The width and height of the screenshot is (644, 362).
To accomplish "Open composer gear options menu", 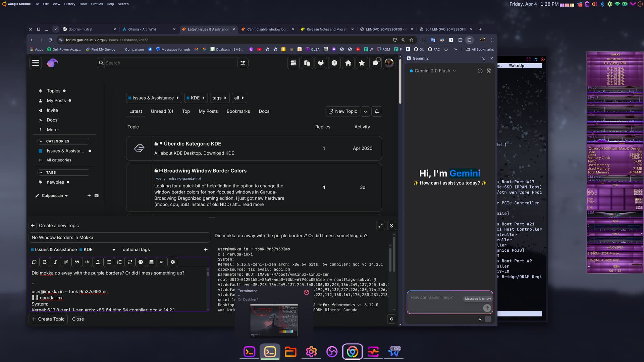I will tap(173, 262).
